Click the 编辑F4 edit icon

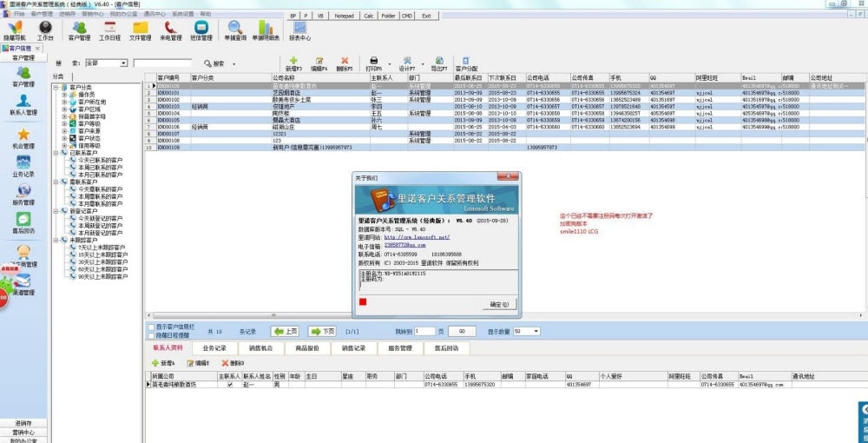pos(319,64)
